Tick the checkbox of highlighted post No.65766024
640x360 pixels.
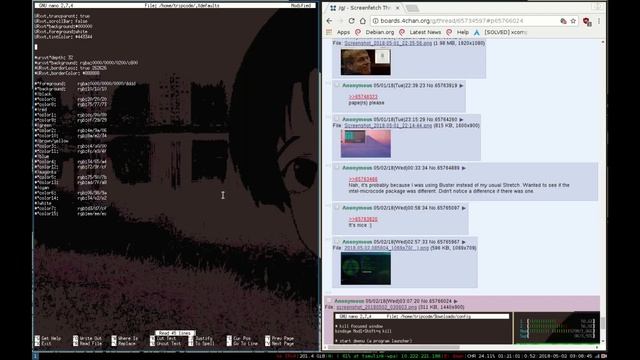329,301
